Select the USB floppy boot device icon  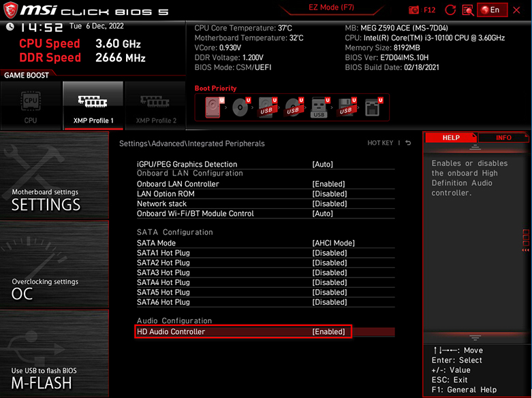point(347,107)
